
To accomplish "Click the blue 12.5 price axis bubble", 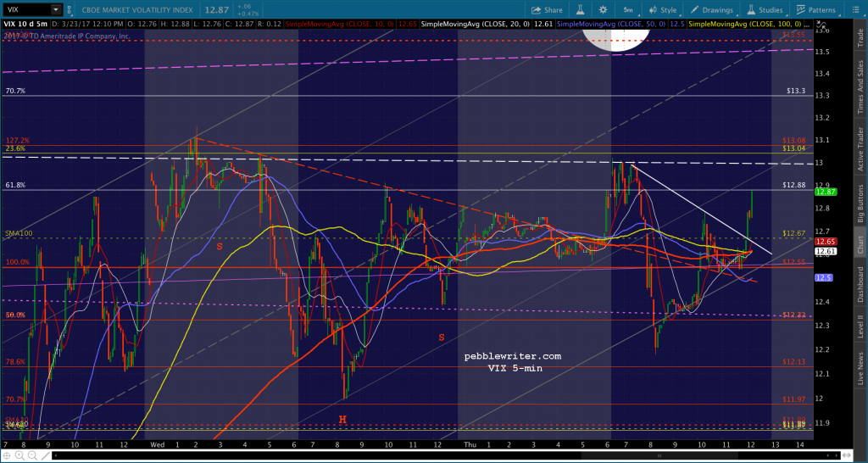I will click(823, 277).
